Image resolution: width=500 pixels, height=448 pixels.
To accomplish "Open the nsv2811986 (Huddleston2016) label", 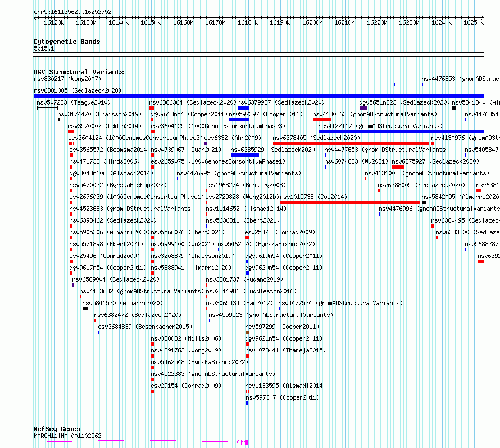I will pos(251,291).
